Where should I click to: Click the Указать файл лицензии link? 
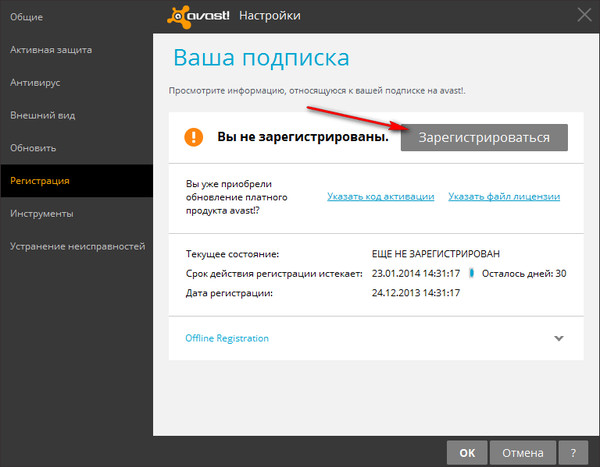click(504, 196)
